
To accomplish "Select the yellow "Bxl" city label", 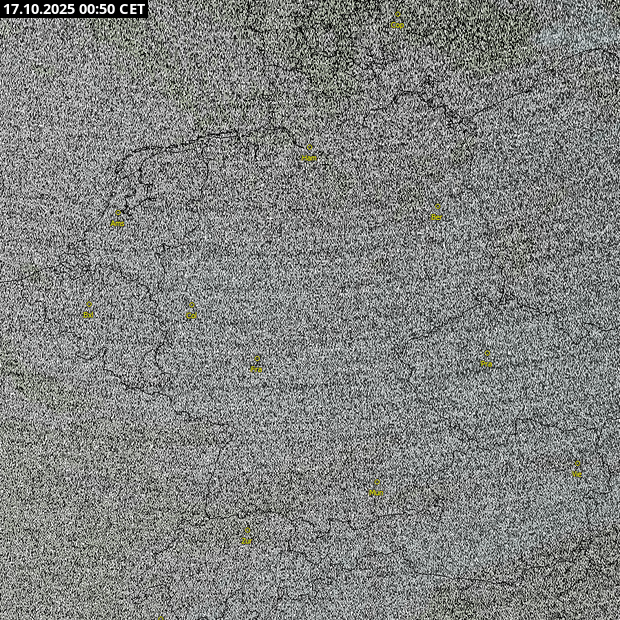I will pos(88,315).
